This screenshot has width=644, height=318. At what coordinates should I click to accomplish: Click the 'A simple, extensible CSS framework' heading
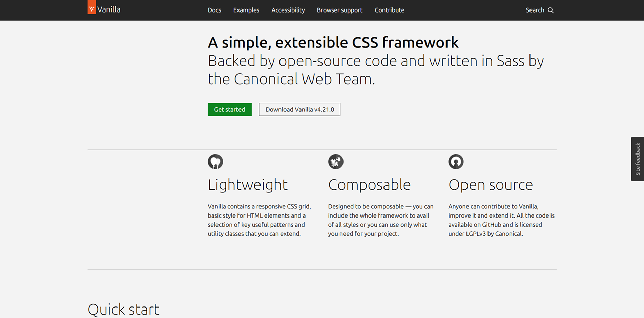pyautogui.click(x=333, y=42)
